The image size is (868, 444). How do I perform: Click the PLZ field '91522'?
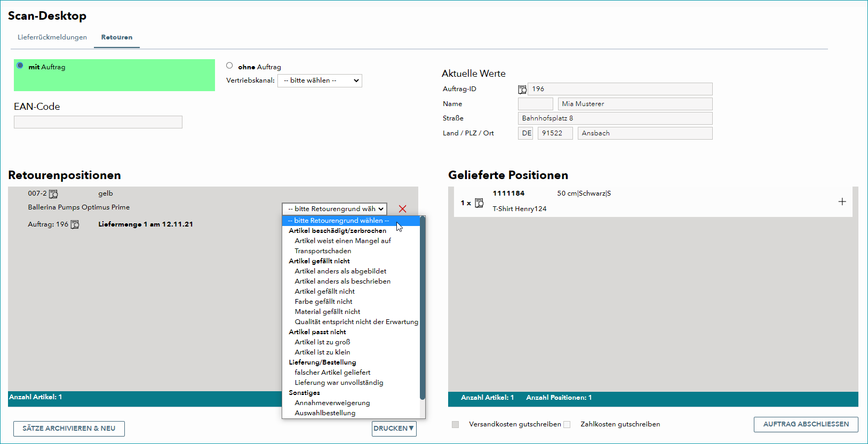click(555, 133)
